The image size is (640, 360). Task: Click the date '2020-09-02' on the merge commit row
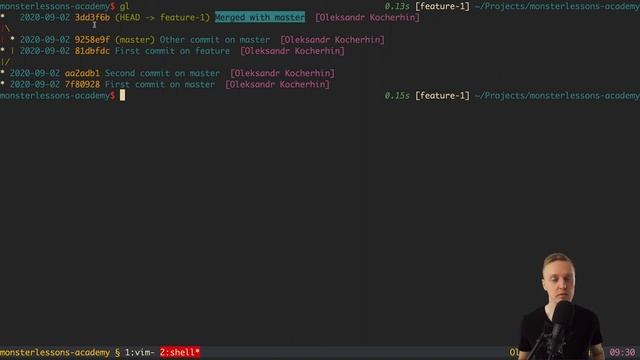point(45,18)
